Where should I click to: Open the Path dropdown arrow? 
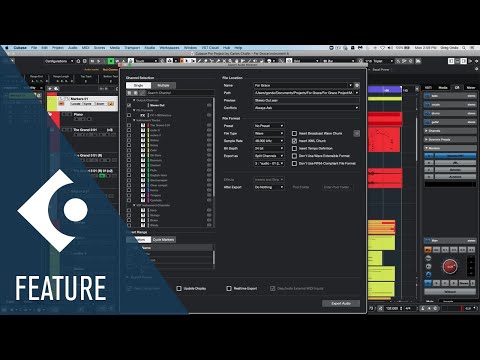pyautogui.click(x=357, y=93)
